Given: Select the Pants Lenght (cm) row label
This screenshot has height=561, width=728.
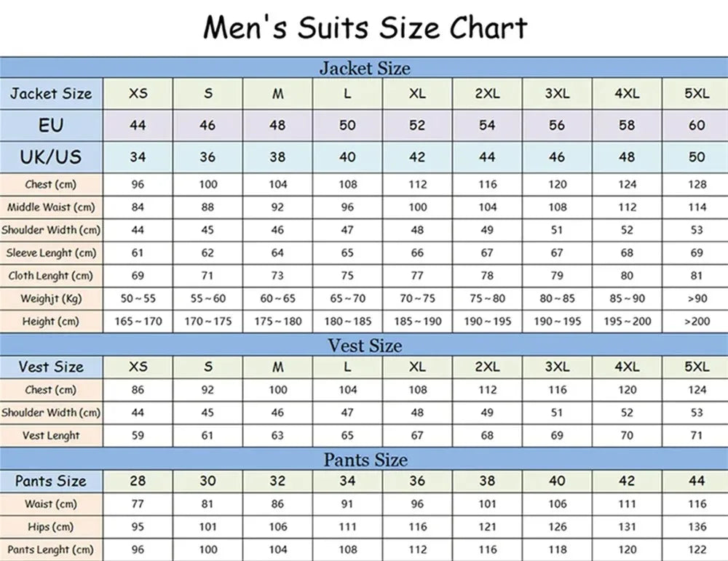Looking at the screenshot, I should pyautogui.click(x=51, y=549).
